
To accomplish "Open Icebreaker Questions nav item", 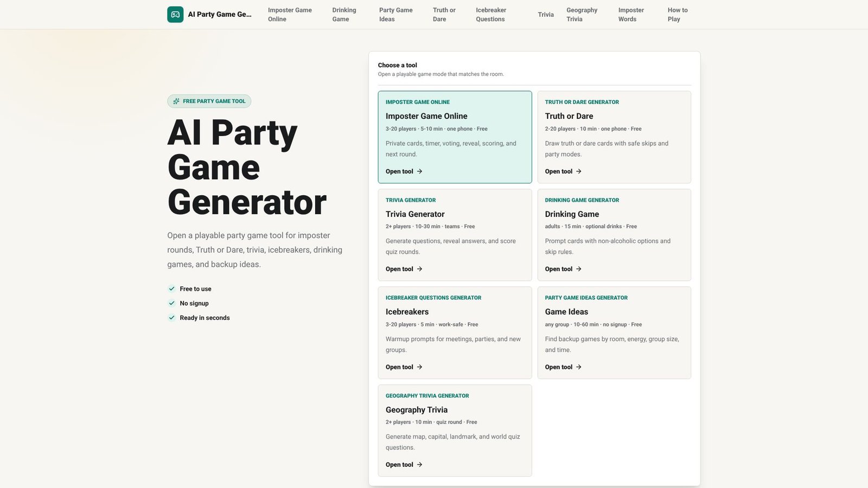I will point(491,15).
